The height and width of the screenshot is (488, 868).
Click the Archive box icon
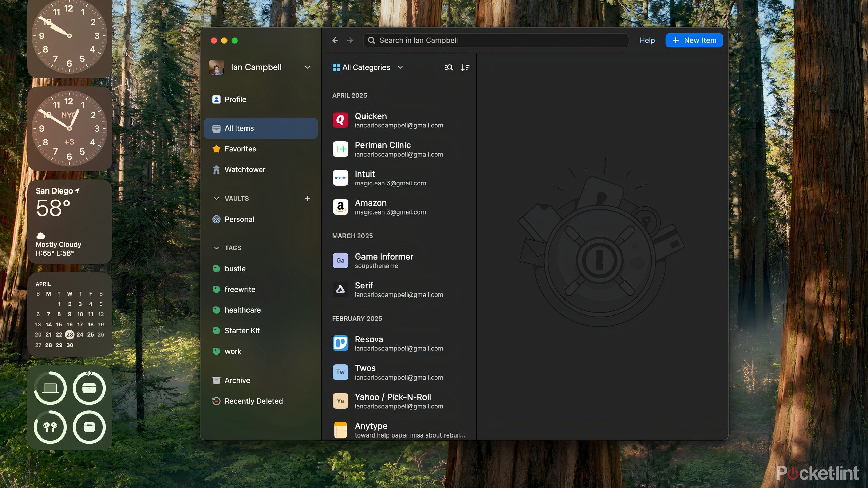pyautogui.click(x=216, y=380)
